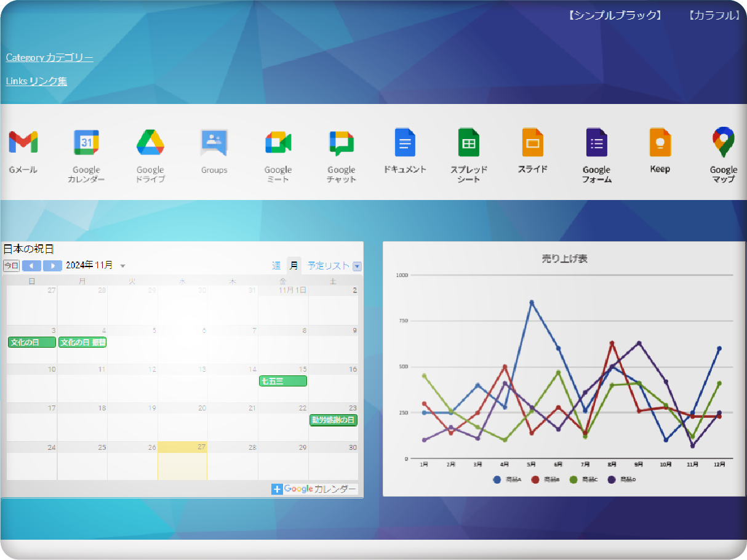Image resolution: width=747 pixels, height=560 pixels.
Task: Open the Slides (スライド) icon
Action: (x=533, y=142)
